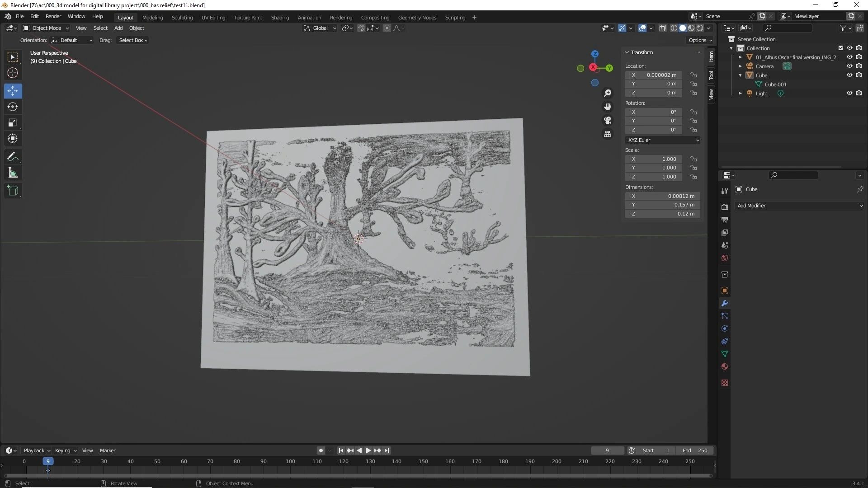Open the Render menu
Viewport: 868px width, 488px height.
coord(53,16)
